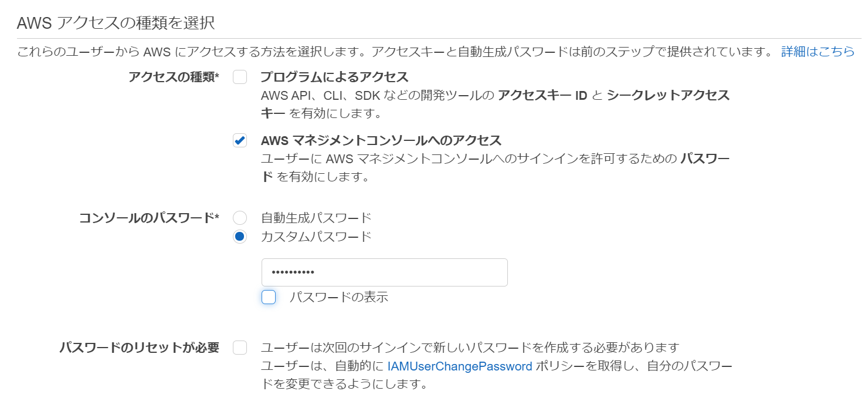Click the パスワードの表示 label text
The image size is (868, 401).
338,297
